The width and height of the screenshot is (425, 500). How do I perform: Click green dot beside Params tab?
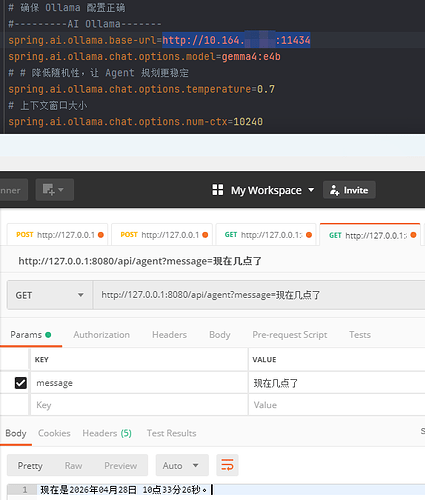48,335
